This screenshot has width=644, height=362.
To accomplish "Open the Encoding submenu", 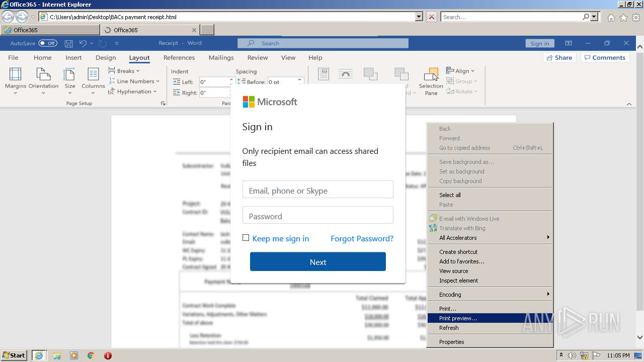I will (489, 295).
